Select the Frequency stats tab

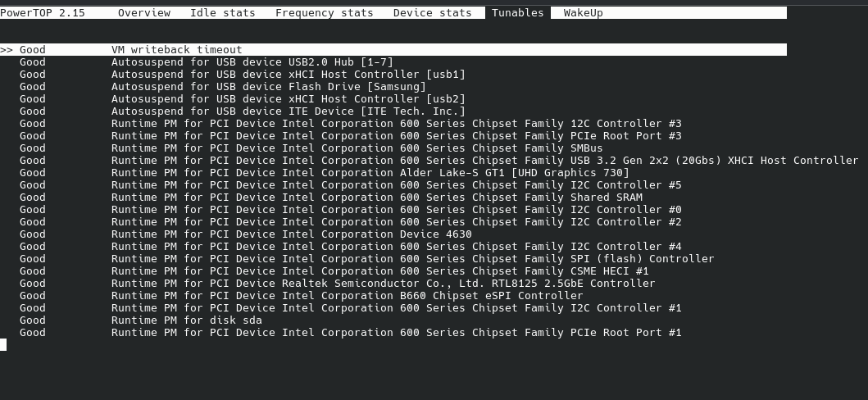(x=325, y=13)
